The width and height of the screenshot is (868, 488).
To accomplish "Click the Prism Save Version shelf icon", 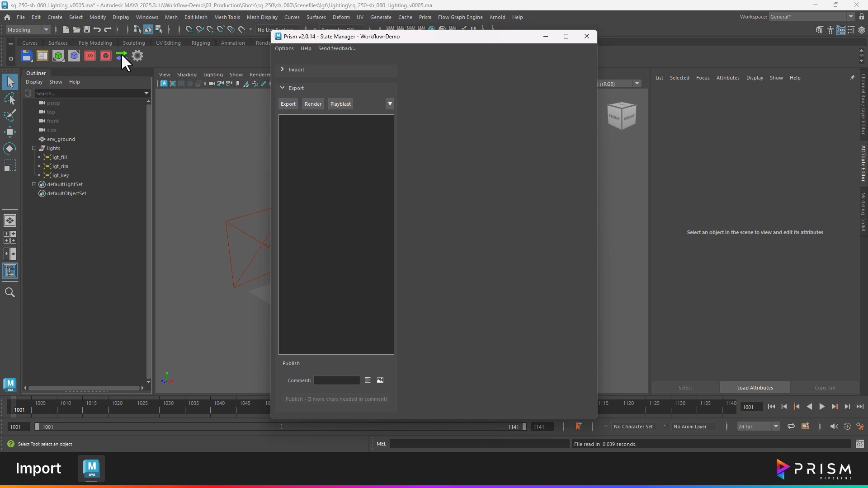I will tap(27, 56).
